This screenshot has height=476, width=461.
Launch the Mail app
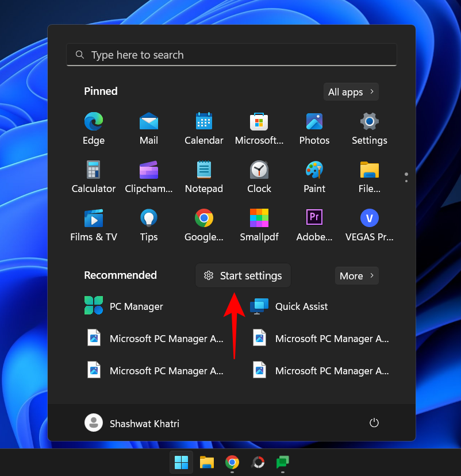(x=148, y=128)
